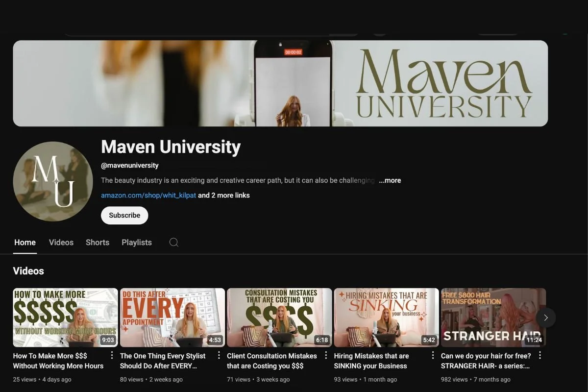Play "Hiring Mistakes That Are Sinking" thumbnail

tap(386, 318)
